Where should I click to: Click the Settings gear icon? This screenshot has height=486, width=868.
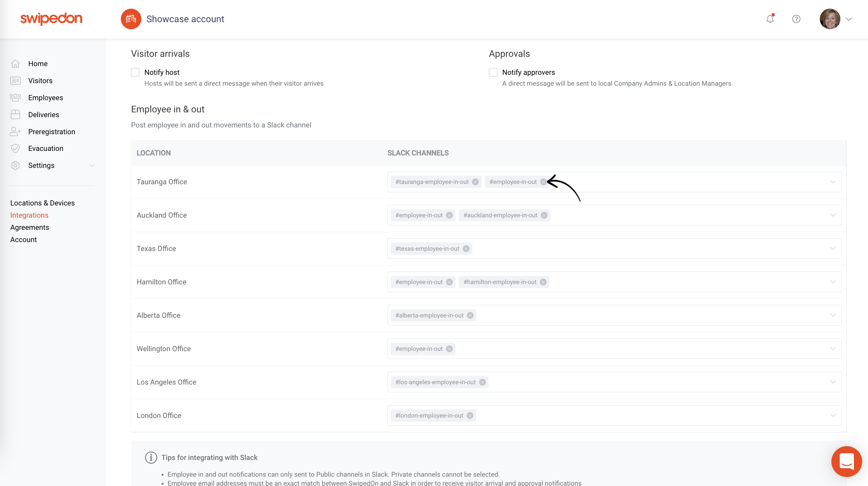tap(15, 165)
